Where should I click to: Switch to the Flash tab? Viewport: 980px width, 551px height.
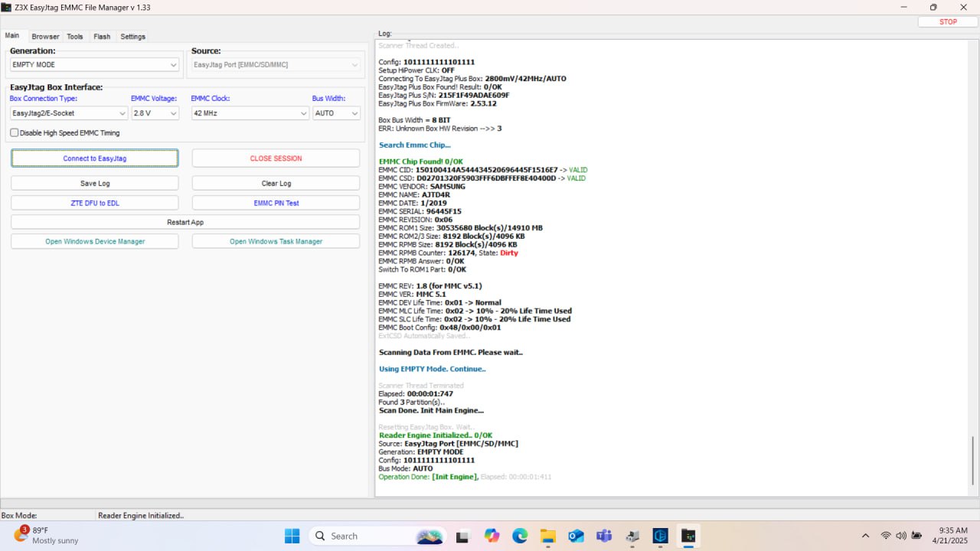(102, 37)
